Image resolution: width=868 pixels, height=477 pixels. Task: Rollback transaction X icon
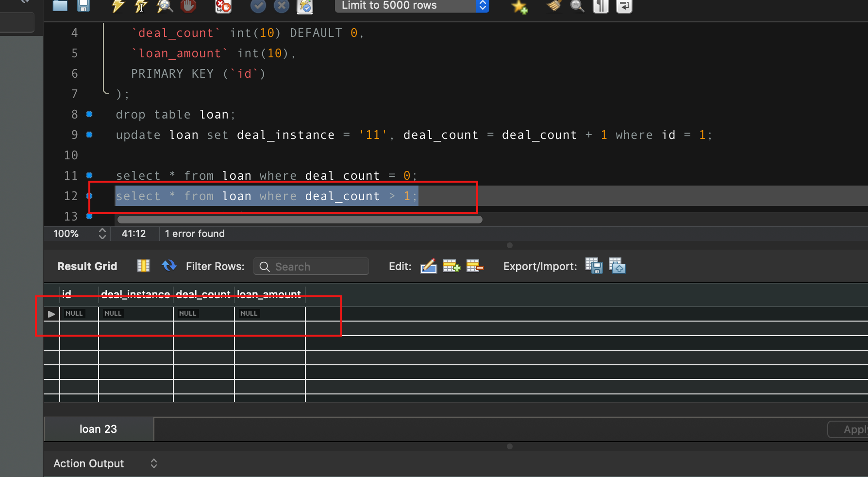click(x=282, y=6)
